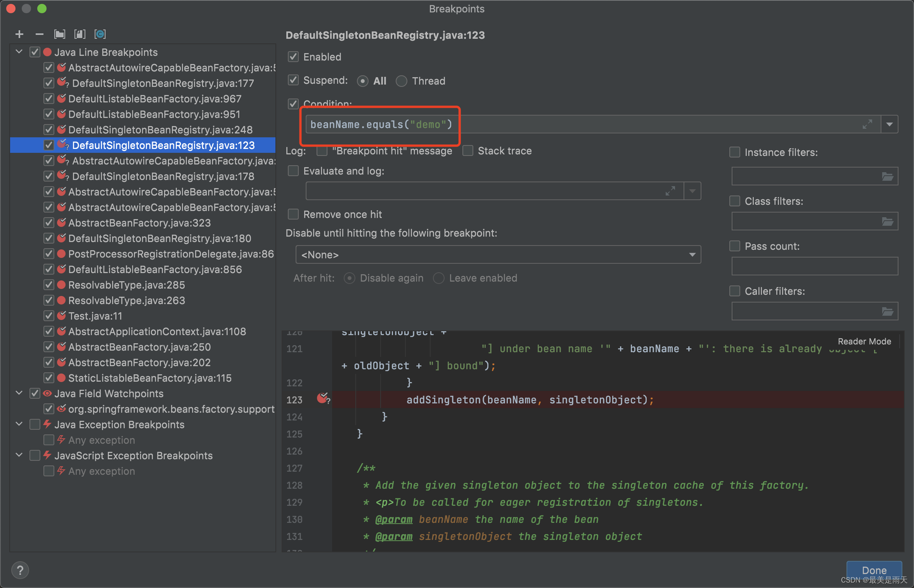The width and height of the screenshot is (914, 588).
Task: Open the Instance filters folder browse icon
Action: [887, 176]
